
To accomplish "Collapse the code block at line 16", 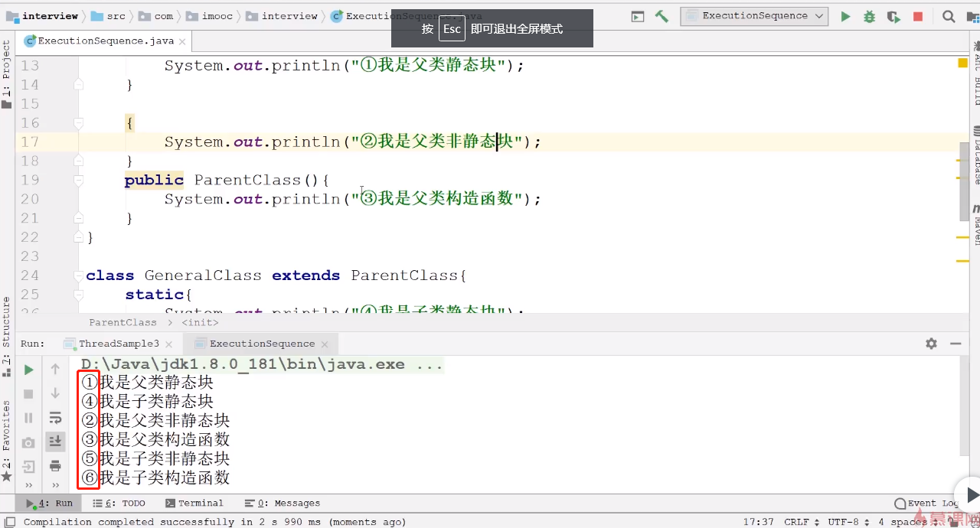I will [78, 122].
